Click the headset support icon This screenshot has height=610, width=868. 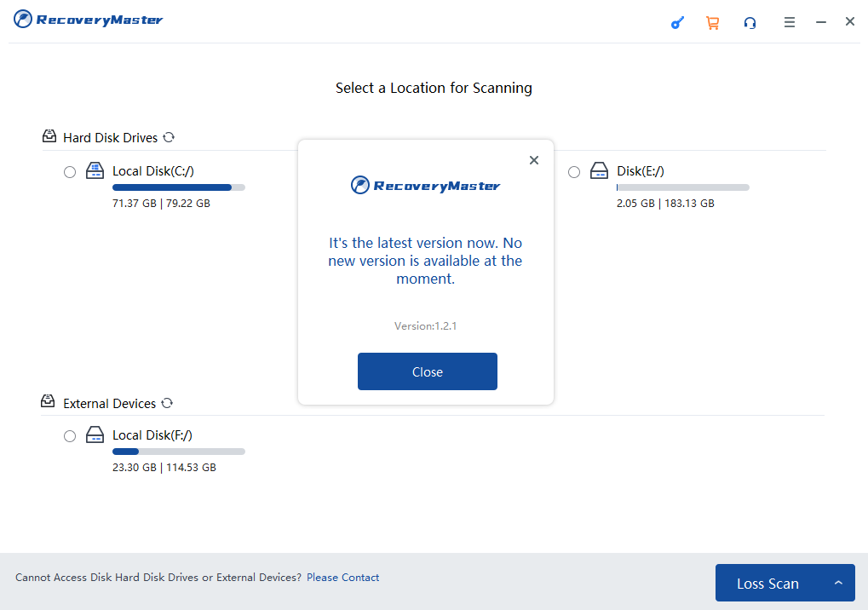(x=750, y=23)
